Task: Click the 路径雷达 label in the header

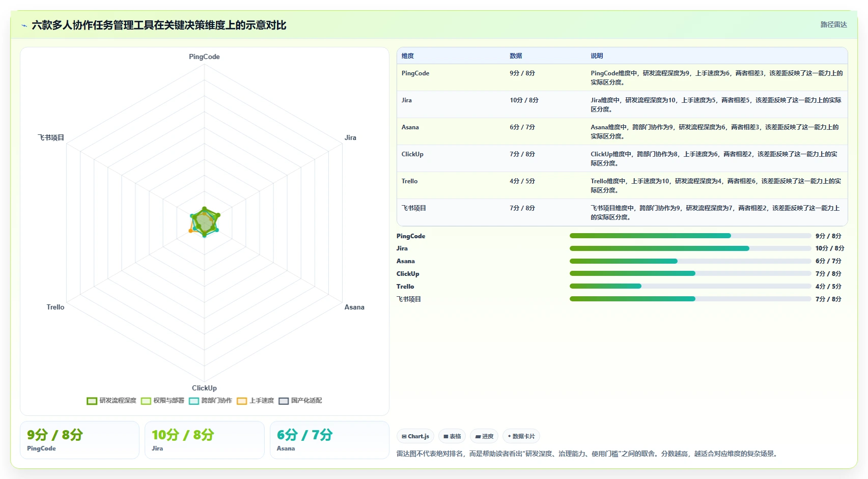Action: click(833, 24)
